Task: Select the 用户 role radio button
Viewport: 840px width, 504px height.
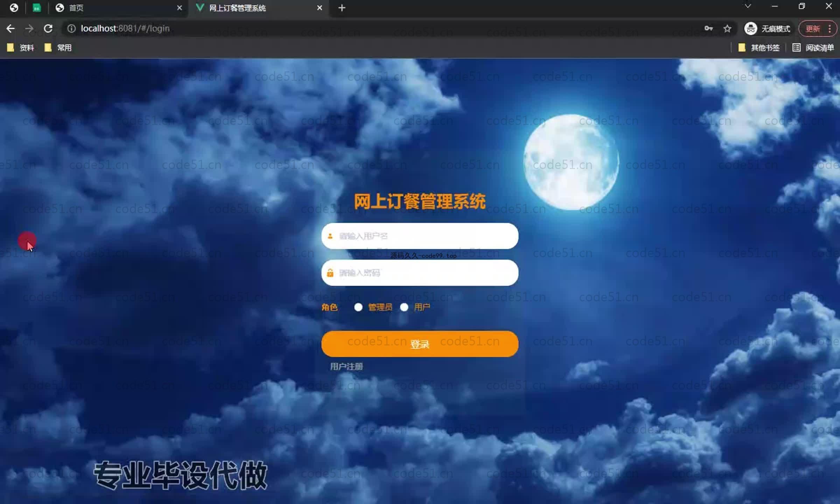Action: (x=404, y=307)
